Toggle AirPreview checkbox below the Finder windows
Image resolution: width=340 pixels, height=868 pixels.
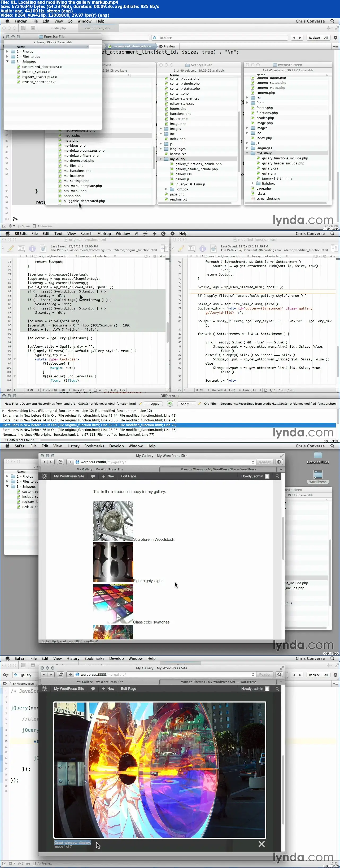coord(34,226)
